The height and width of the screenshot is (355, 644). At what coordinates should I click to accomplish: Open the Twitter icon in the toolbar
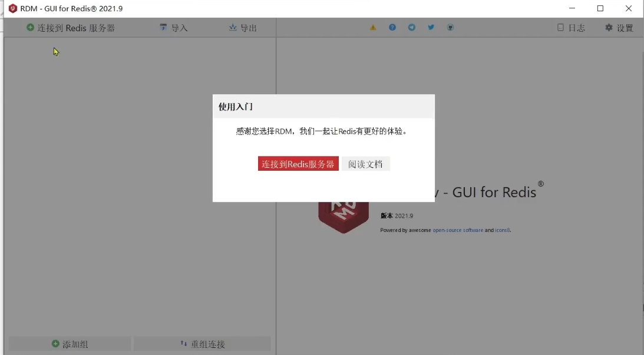[431, 26]
